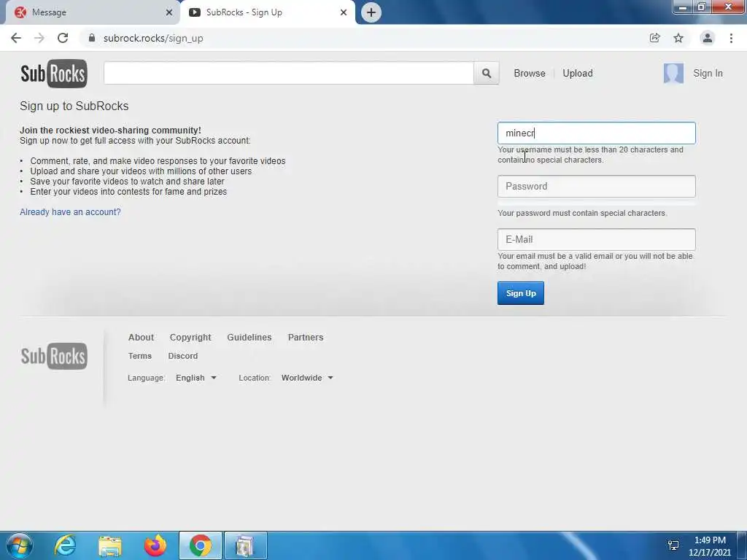747x560 pixels.
Task: Click the 'Save your favorite videos' bullet text
Action: (x=127, y=182)
